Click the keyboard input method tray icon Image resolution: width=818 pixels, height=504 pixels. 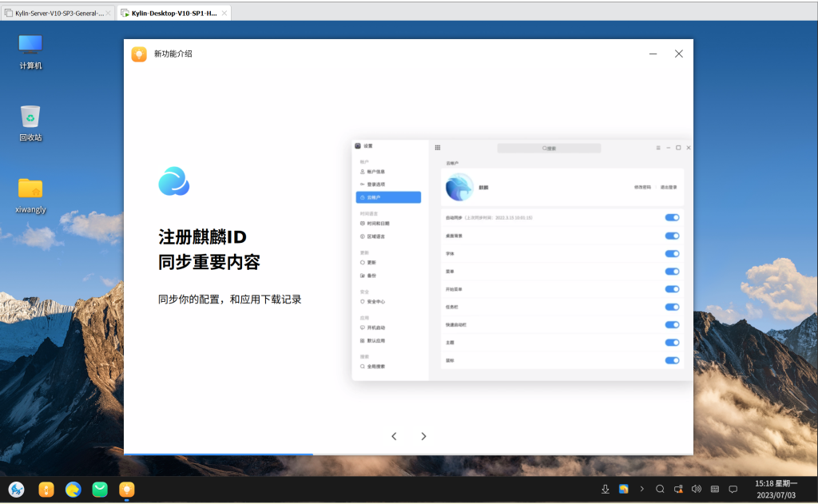pyautogui.click(x=715, y=490)
